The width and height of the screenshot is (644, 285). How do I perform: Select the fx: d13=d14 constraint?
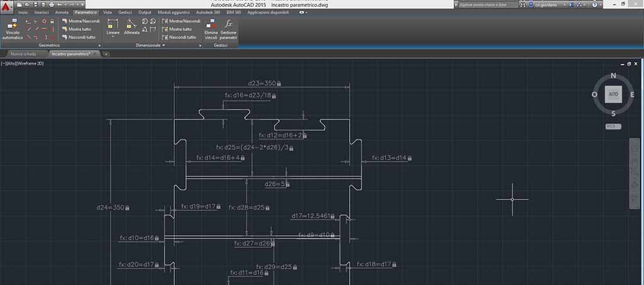click(x=392, y=158)
